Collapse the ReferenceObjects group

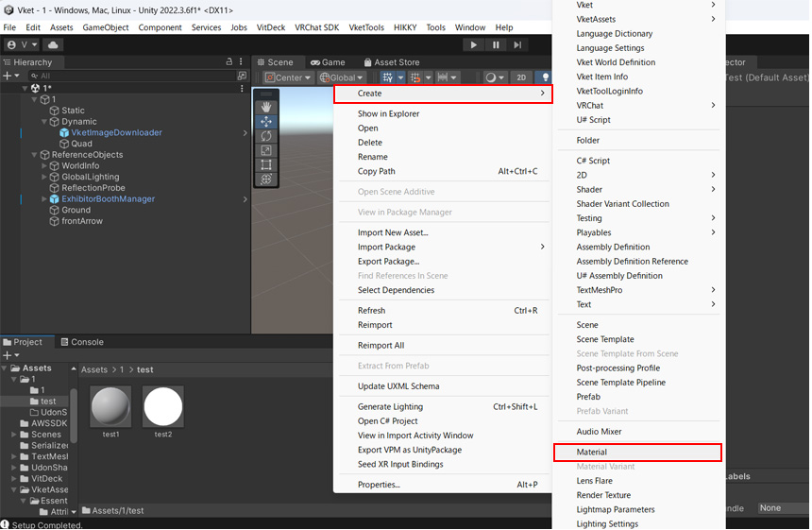(x=35, y=155)
